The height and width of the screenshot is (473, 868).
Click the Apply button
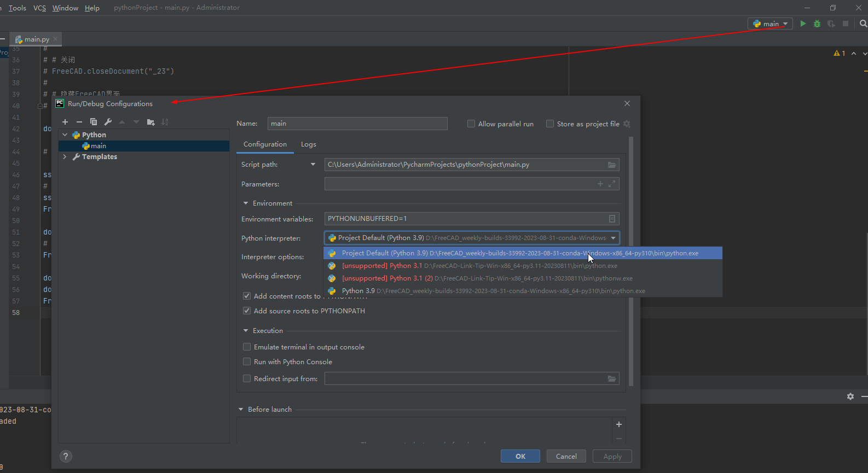612,456
